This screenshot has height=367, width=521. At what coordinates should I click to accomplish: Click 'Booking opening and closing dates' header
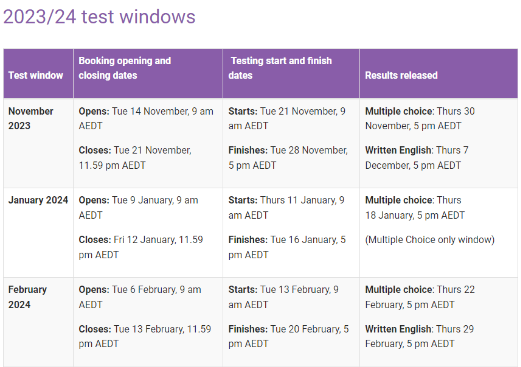125,68
